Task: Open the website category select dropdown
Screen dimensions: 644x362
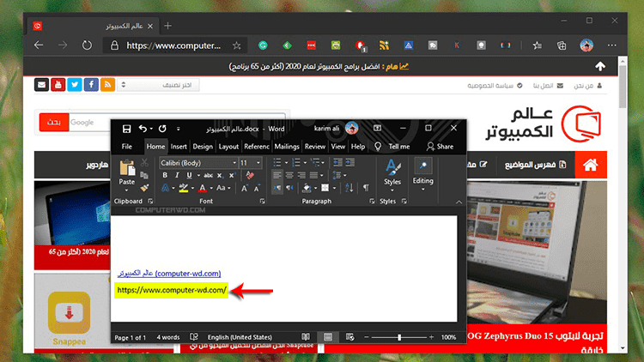Action: coord(158,85)
